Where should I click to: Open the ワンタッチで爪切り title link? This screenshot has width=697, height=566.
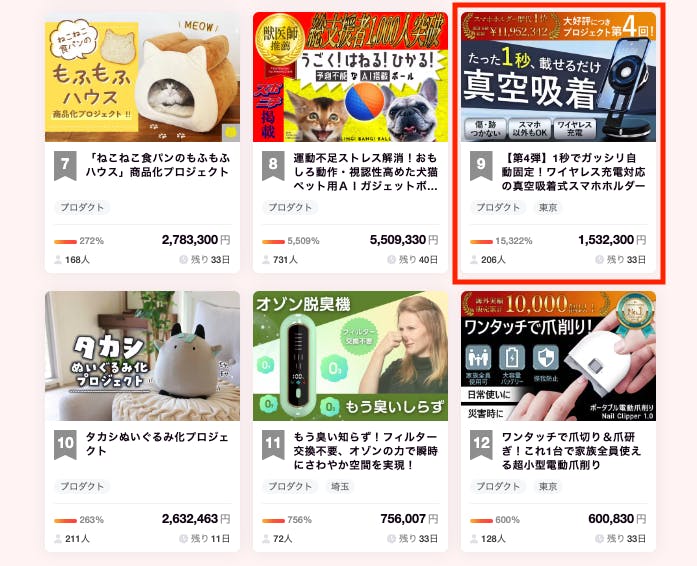[572, 451]
